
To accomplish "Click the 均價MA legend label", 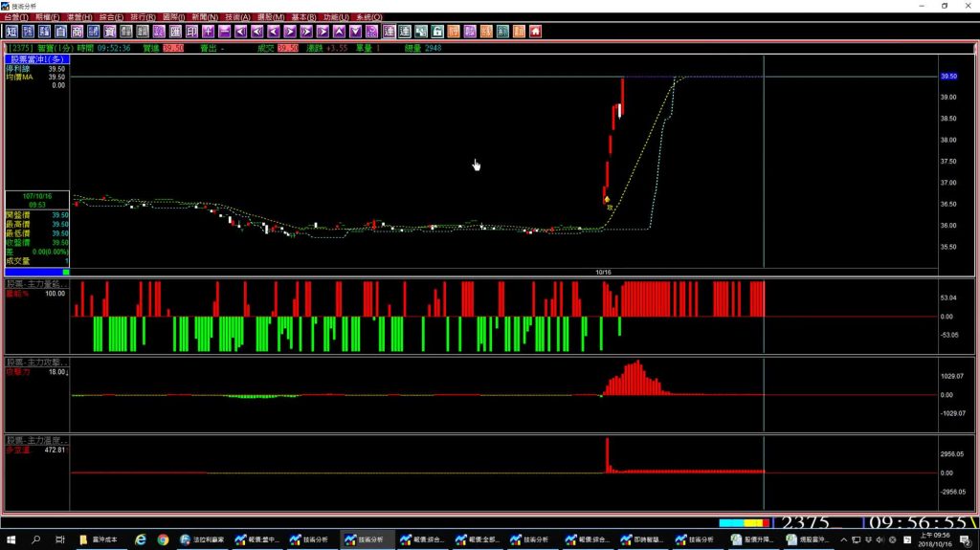I will 19,77.
